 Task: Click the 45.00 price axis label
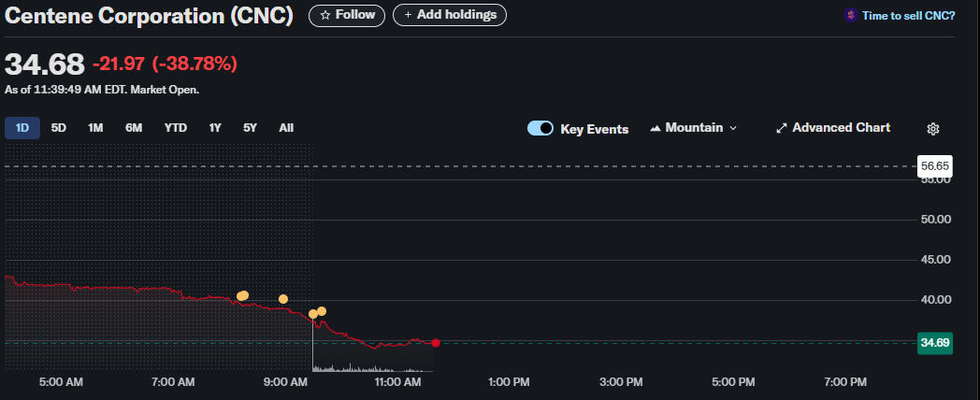[x=935, y=260]
